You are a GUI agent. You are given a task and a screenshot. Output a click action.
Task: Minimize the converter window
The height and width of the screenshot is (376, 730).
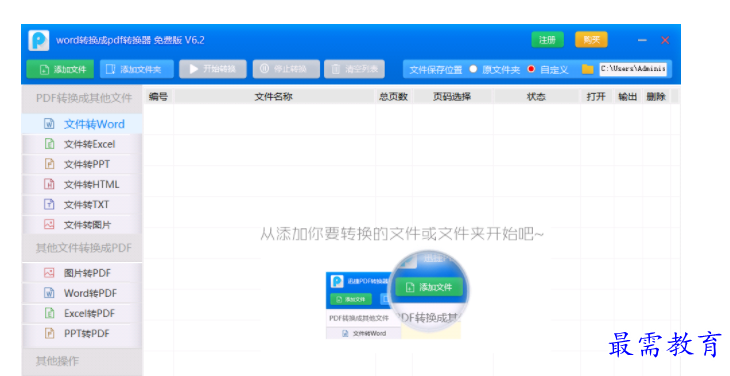pyautogui.click(x=642, y=40)
